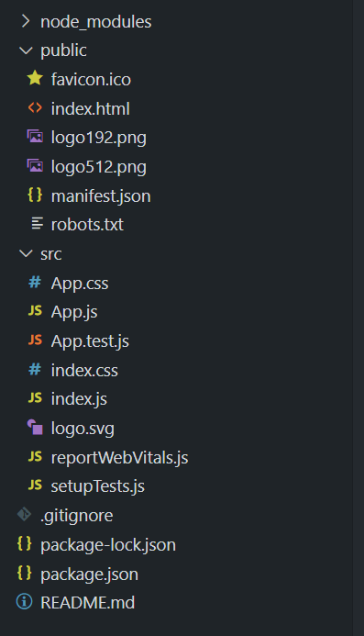Viewport: 364px width, 636px height.
Task: Select the public folder name
Action: pos(63,51)
